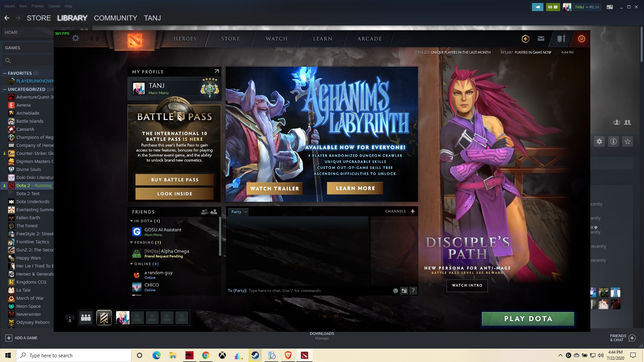Click Buy Battle Pass button

[x=174, y=180]
